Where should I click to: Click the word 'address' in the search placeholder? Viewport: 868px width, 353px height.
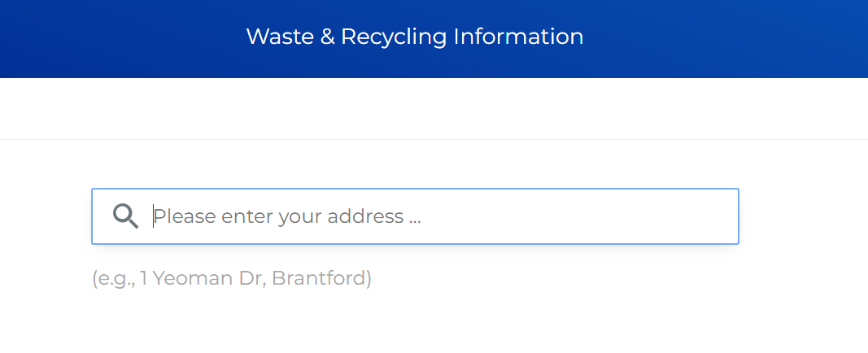point(365,216)
